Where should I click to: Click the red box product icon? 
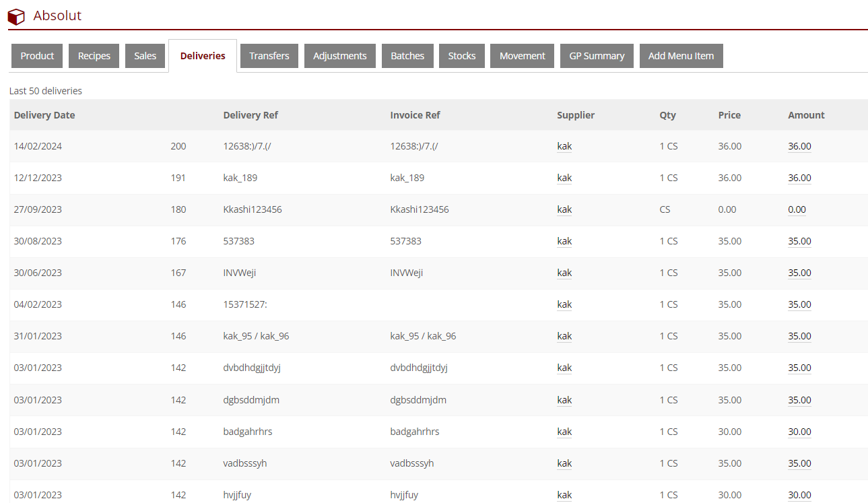click(16, 16)
